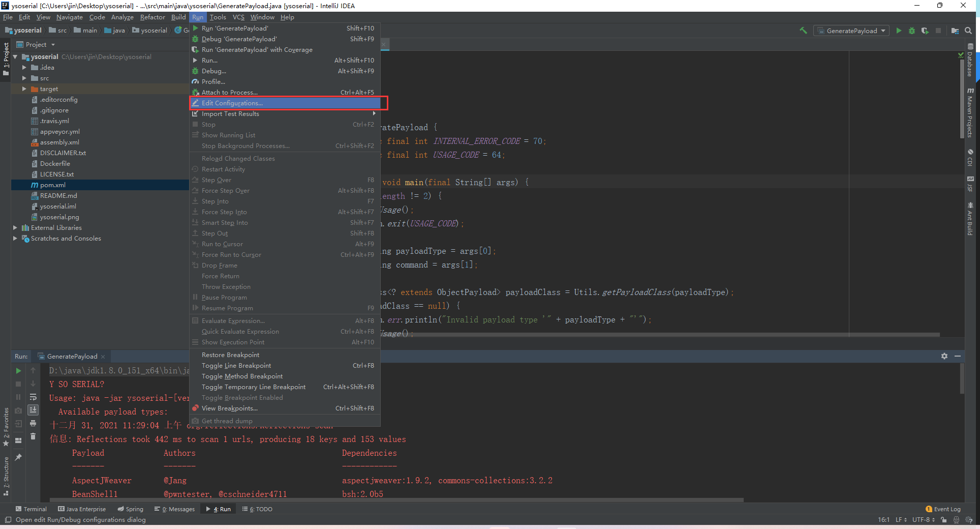This screenshot has height=529, width=980.
Task: Click LF line separator in status bar
Action: [x=900, y=520]
